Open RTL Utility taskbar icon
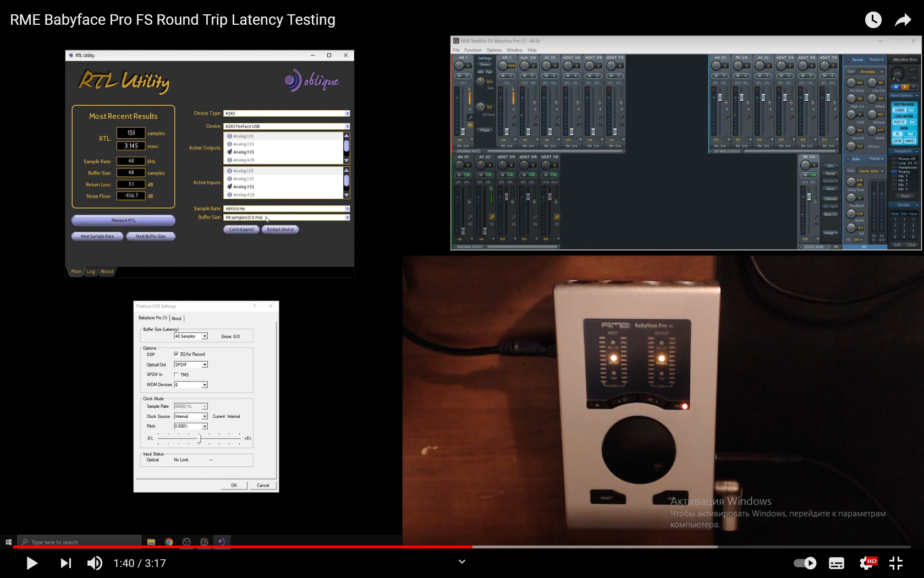 point(221,542)
